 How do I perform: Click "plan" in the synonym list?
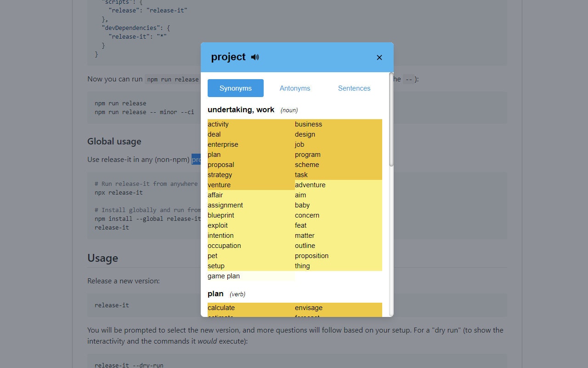[x=214, y=155]
